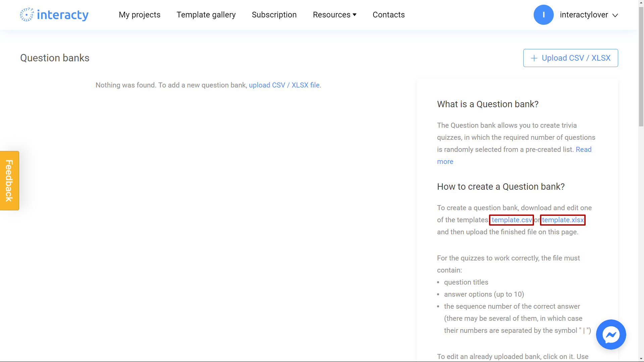Select the Template gallery menu item
The image size is (644, 362).
pos(206,15)
